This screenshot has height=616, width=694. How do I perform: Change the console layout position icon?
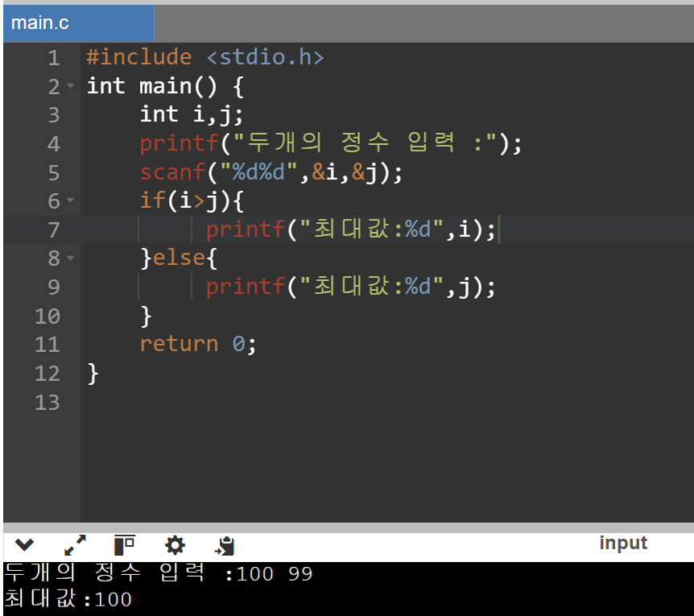pyautogui.click(x=124, y=545)
